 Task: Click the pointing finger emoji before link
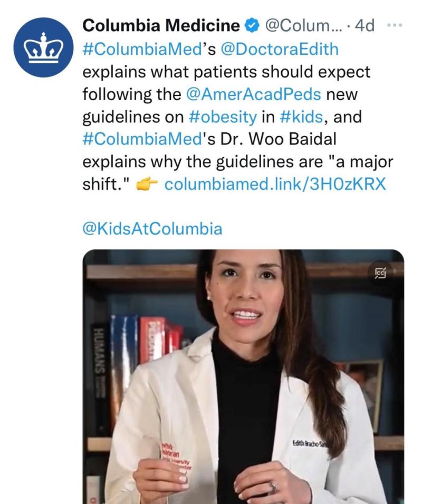pyautogui.click(x=147, y=185)
